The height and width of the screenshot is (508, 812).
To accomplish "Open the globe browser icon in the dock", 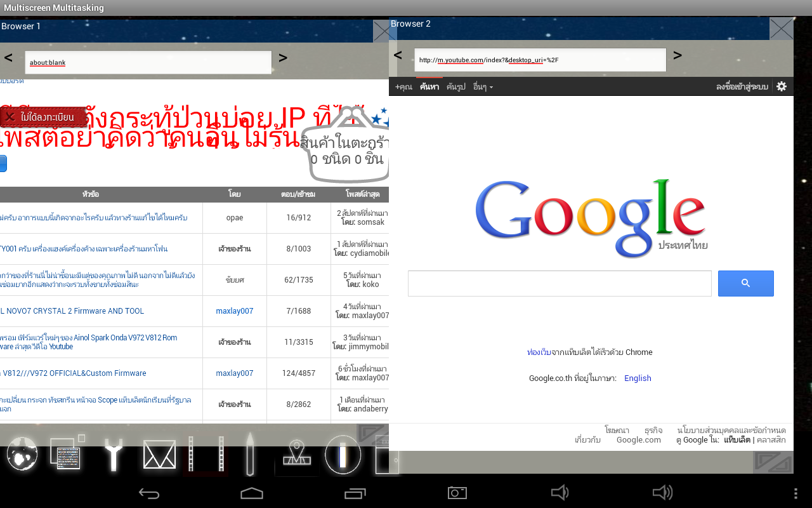I will 22,455.
